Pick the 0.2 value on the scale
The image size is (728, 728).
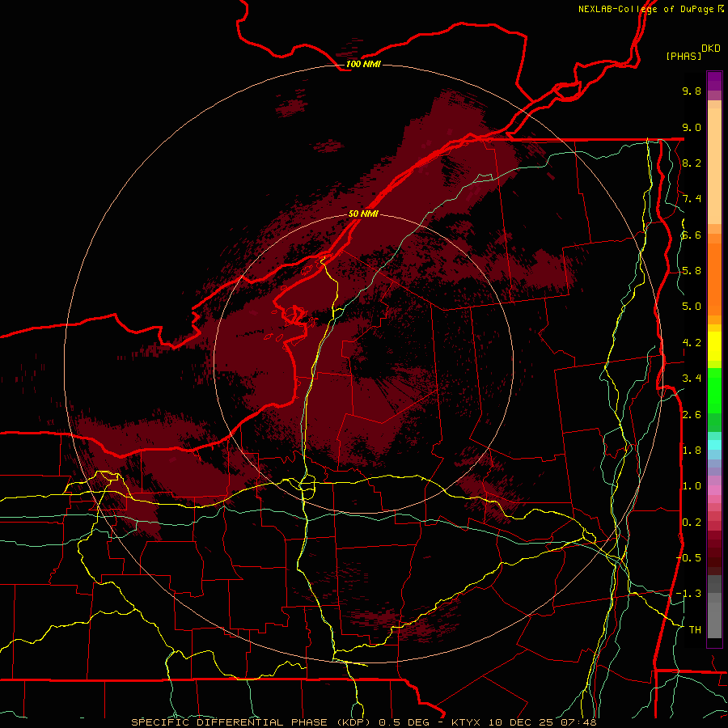click(692, 523)
